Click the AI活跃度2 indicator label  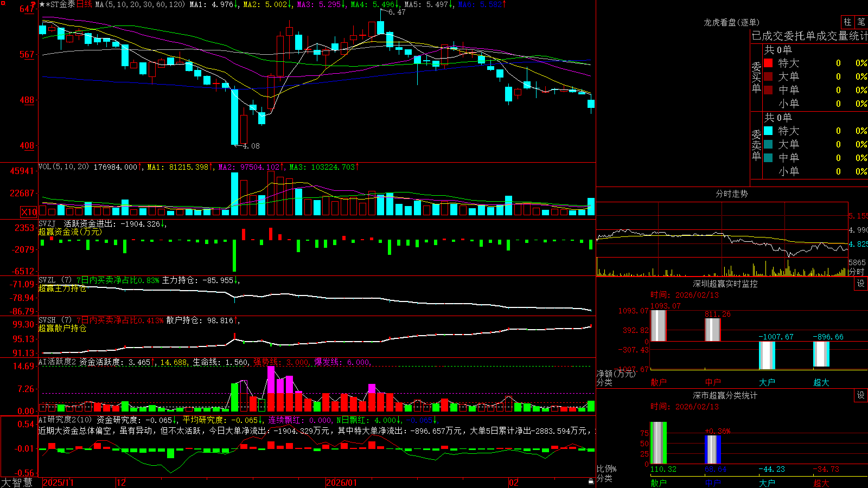(x=57, y=362)
